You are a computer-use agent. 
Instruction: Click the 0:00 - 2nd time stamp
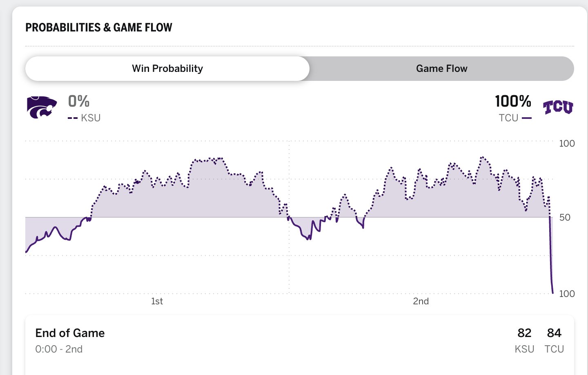click(x=59, y=349)
